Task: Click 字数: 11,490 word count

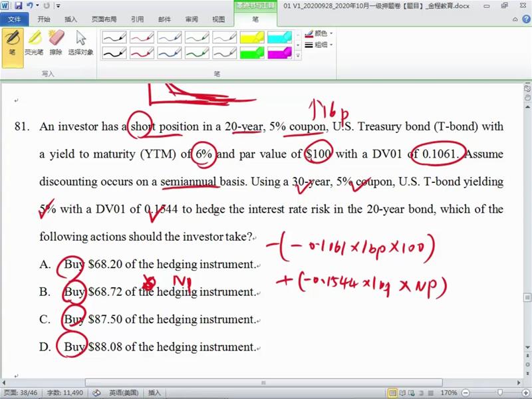Action: pos(65,393)
